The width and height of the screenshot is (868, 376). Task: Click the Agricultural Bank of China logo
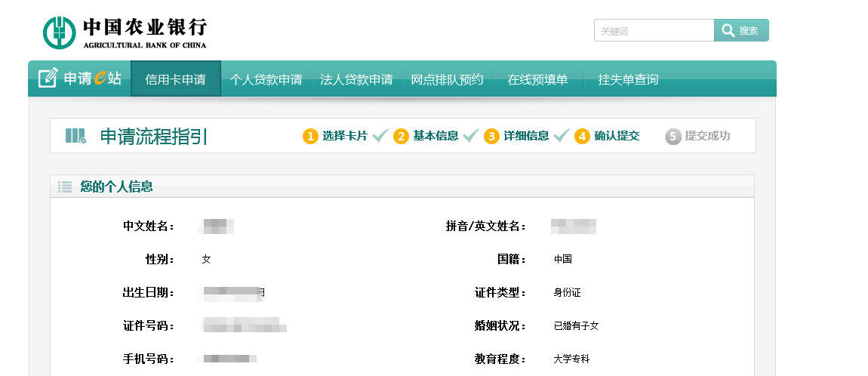pos(59,32)
